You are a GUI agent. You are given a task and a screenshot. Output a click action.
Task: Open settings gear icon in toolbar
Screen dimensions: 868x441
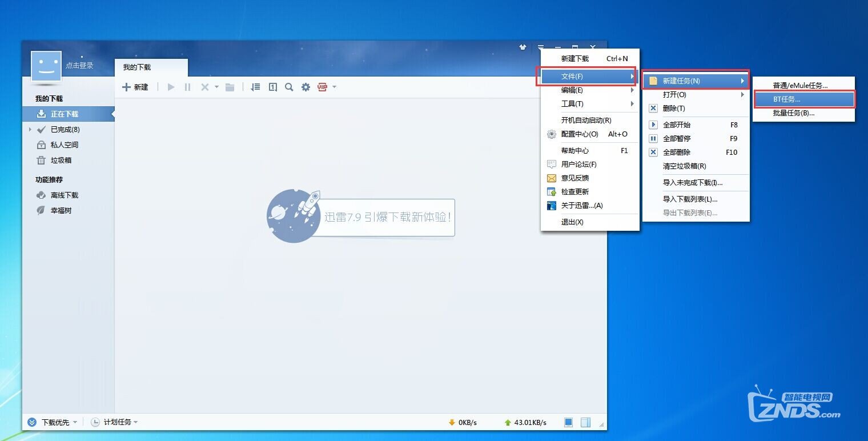[306, 87]
